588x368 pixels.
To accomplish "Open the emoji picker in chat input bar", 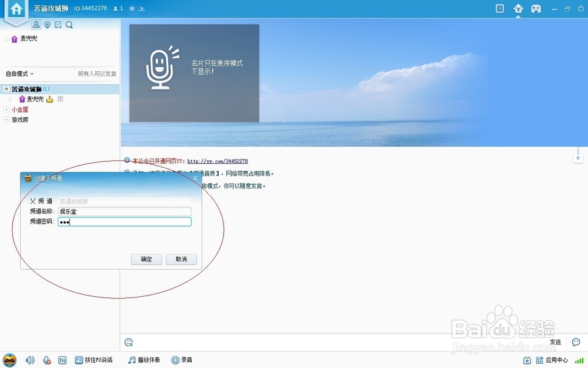I will pos(129,342).
